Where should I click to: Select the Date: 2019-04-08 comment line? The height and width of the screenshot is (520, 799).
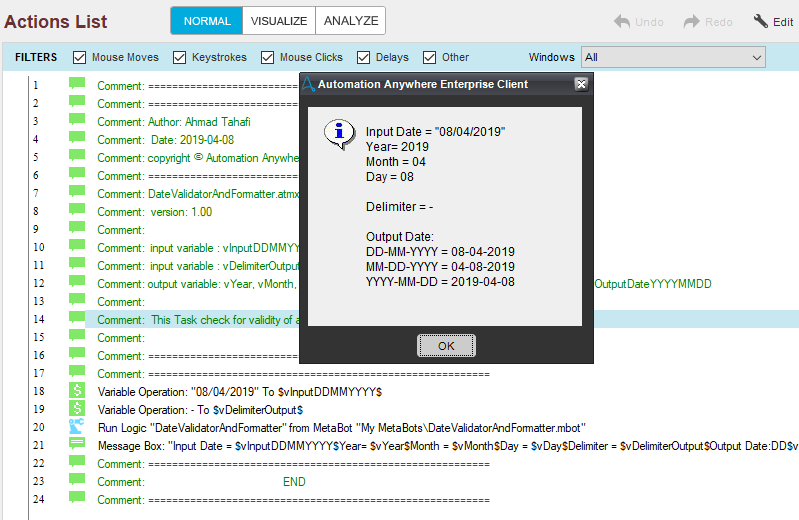pyautogui.click(x=166, y=140)
